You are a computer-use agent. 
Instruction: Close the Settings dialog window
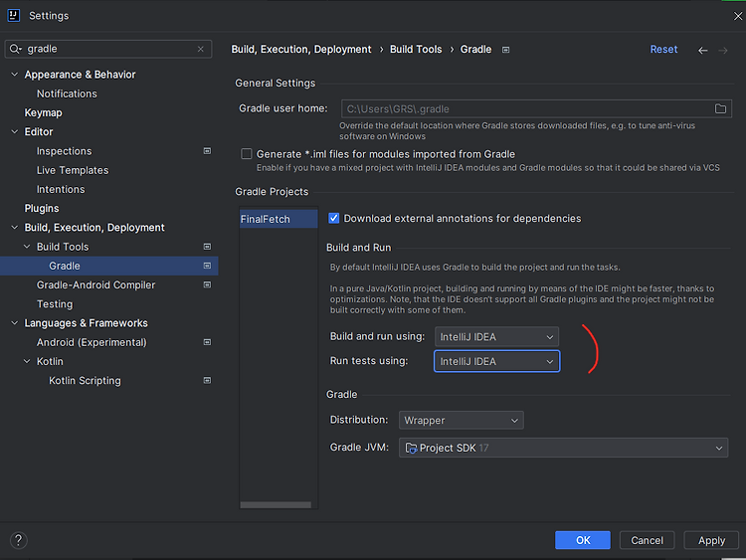(737, 16)
